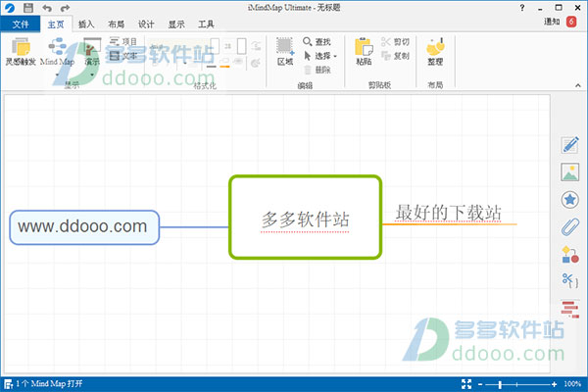Open the image library panel
Viewport: 588px width, 392px height.
tap(570, 172)
